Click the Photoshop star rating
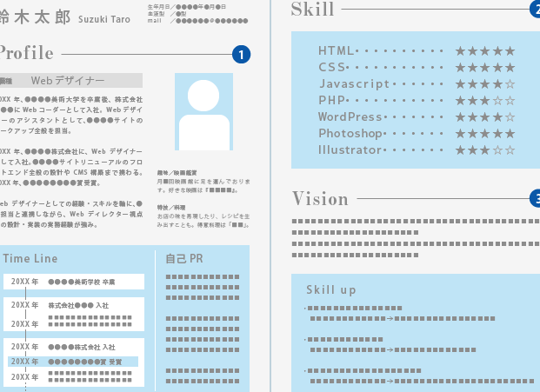Viewport: 540px width, 392px height. [485, 134]
